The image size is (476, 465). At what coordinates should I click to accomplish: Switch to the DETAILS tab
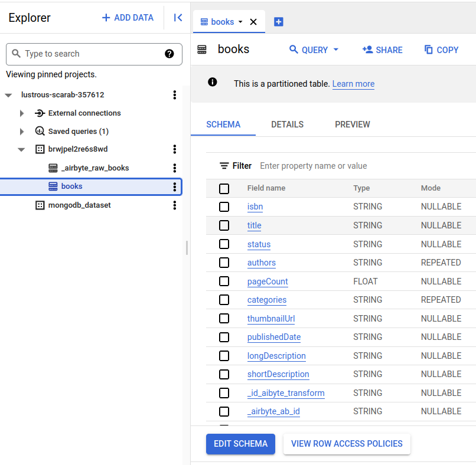(x=287, y=125)
